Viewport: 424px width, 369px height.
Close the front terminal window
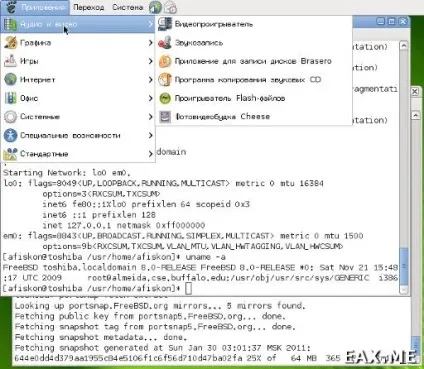403,22
